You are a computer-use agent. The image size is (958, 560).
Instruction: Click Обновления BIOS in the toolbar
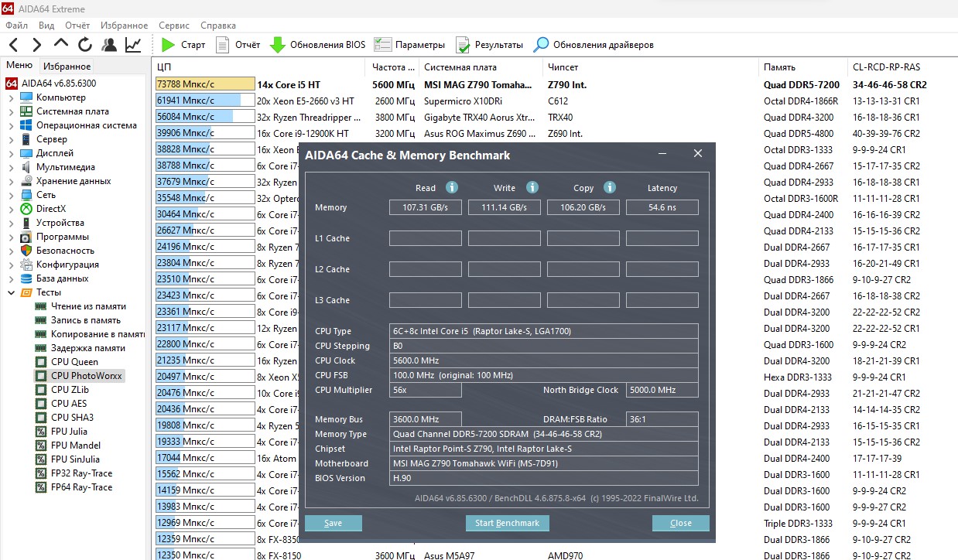point(317,45)
